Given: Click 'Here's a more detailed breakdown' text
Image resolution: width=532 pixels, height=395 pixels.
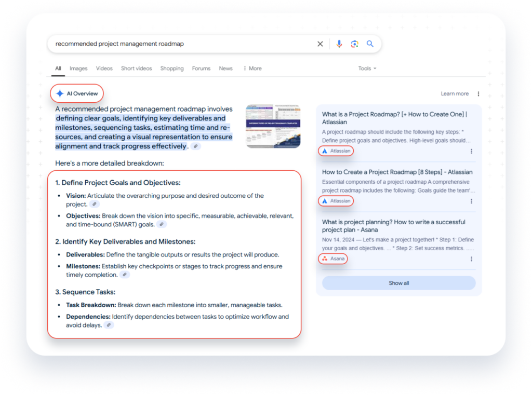Looking at the screenshot, I should [x=109, y=164].
